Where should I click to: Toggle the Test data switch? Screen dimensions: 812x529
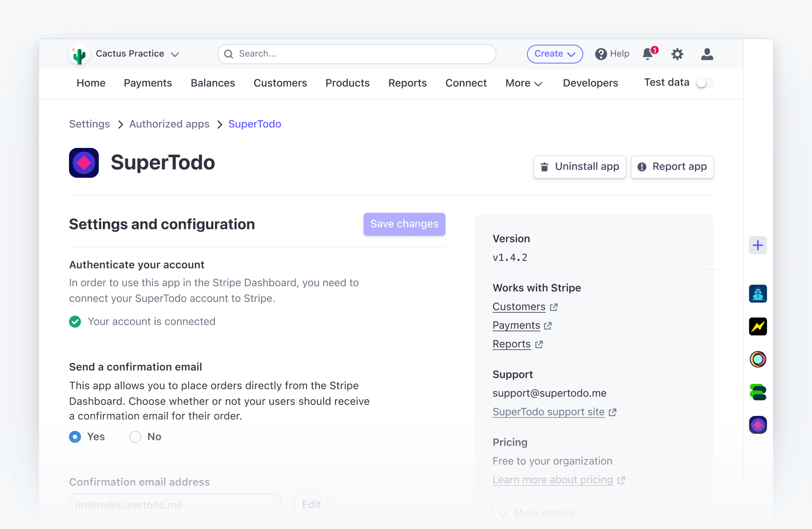click(704, 83)
